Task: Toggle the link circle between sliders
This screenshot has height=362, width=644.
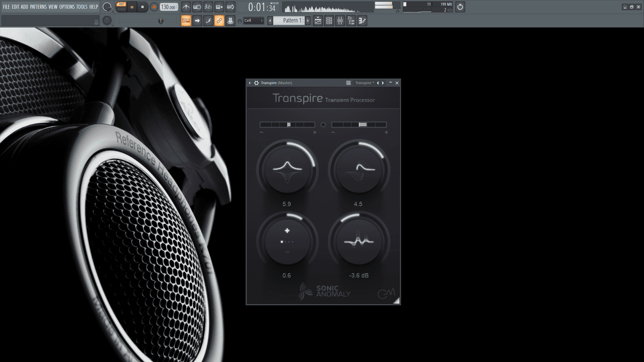Action: coord(323,125)
